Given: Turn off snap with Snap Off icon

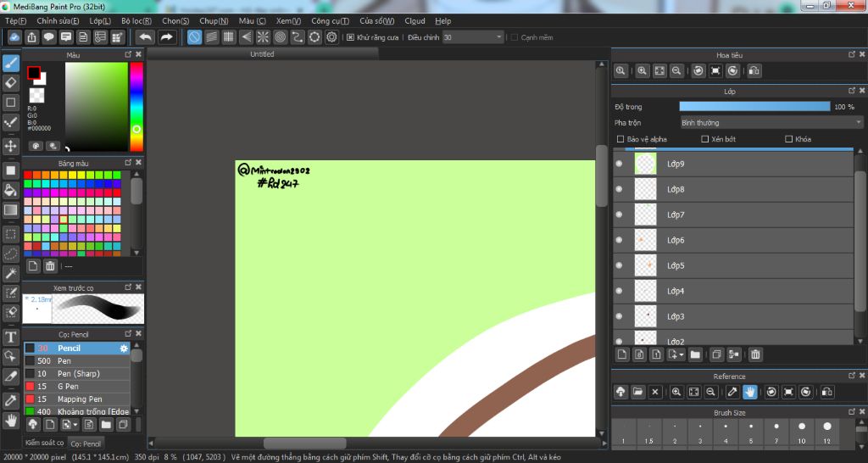Looking at the screenshot, I should coord(194,37).
